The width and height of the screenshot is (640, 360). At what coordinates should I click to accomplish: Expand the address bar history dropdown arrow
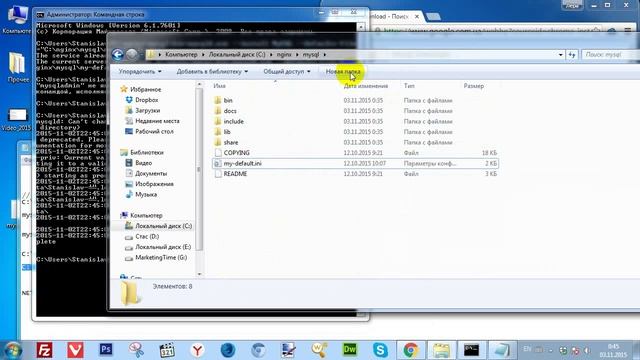pyautogui.click(x=560, y=55)
